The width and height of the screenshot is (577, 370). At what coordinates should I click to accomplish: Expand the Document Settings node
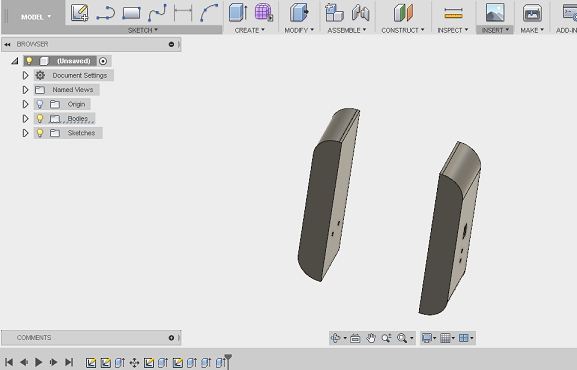pos(25,75)
